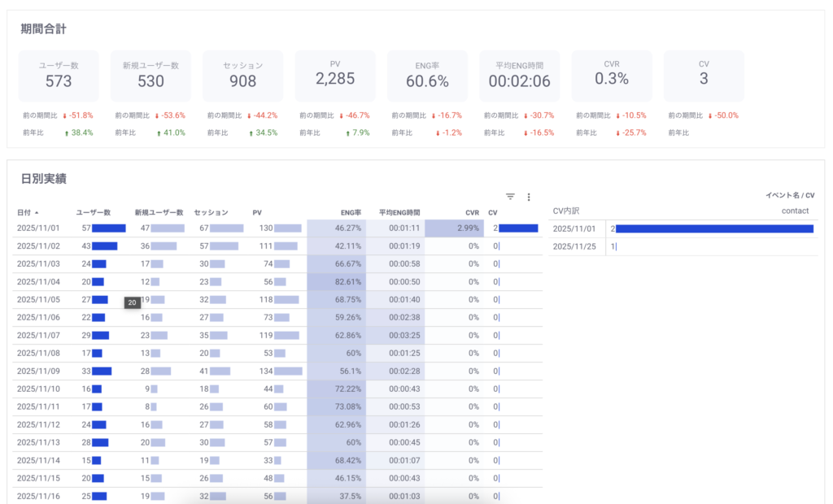The image size is (833, 504).
Task: Select the ユーザー数 573 scorecard
Action: coord(59,76)
